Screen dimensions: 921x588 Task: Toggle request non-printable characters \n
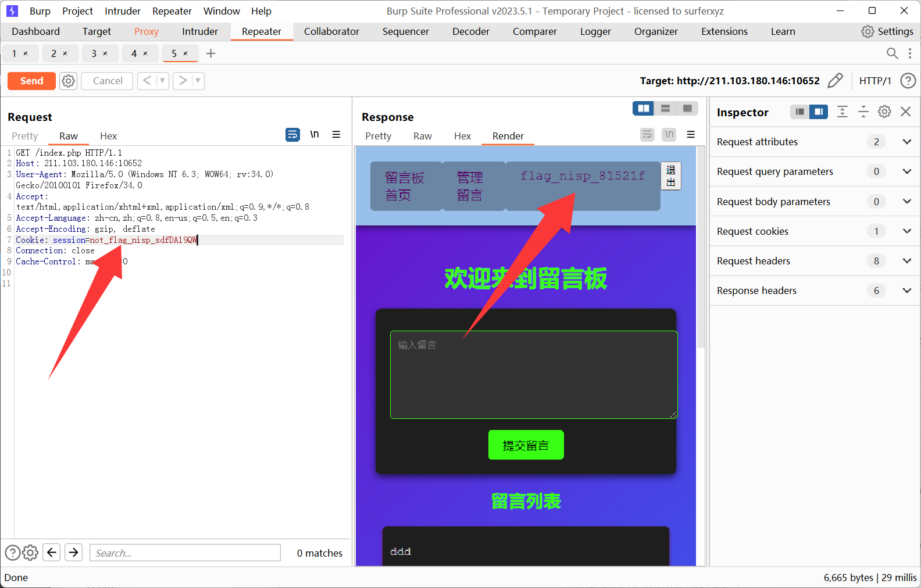click(315, 135)
